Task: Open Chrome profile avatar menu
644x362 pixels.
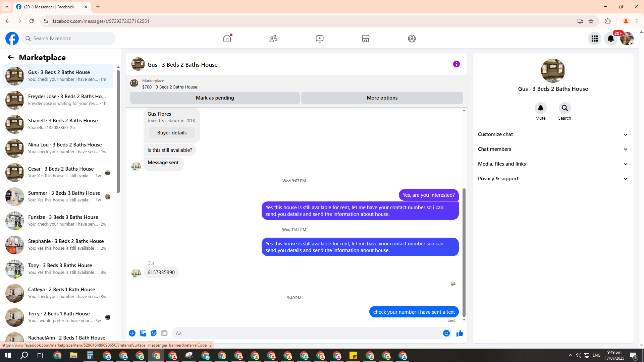Action: coord(626,21)
